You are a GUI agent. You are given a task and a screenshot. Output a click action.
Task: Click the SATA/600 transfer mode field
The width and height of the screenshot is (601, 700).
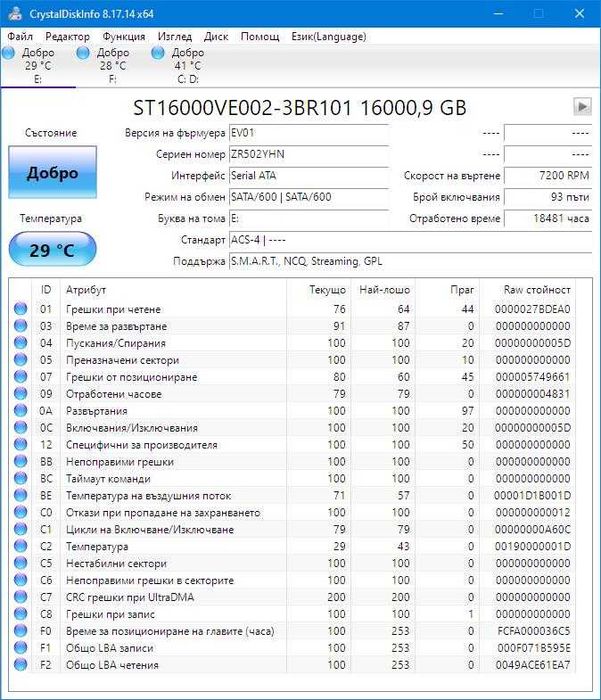(309, 197)
